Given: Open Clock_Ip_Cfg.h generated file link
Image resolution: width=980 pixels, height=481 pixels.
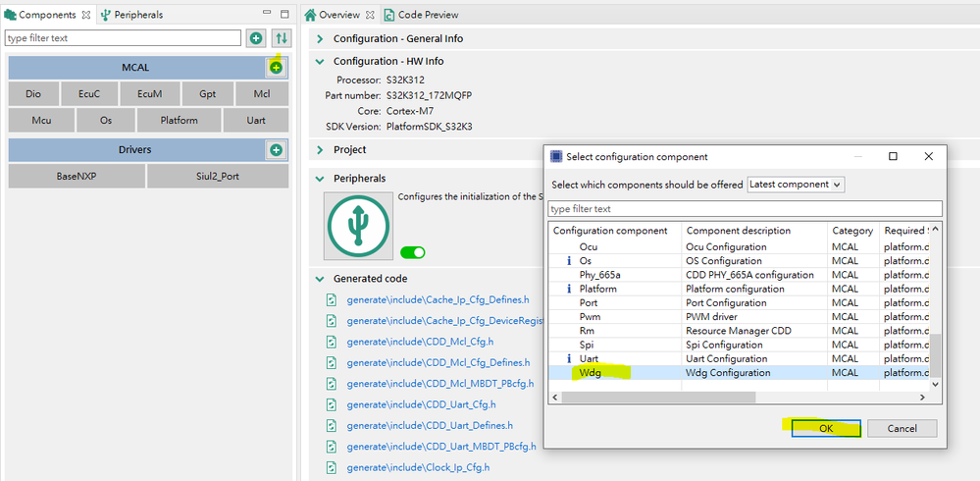Looking at the screenshot, I should coord(418,467).
